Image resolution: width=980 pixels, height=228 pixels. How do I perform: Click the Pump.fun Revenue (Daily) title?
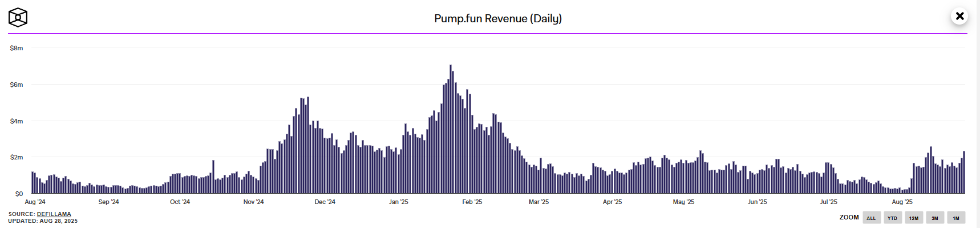click(498, 18)
